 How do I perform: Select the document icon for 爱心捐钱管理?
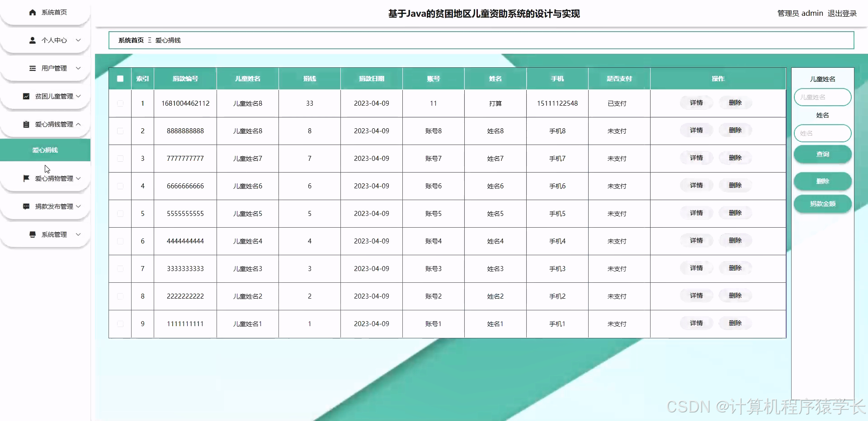(26, 124)
